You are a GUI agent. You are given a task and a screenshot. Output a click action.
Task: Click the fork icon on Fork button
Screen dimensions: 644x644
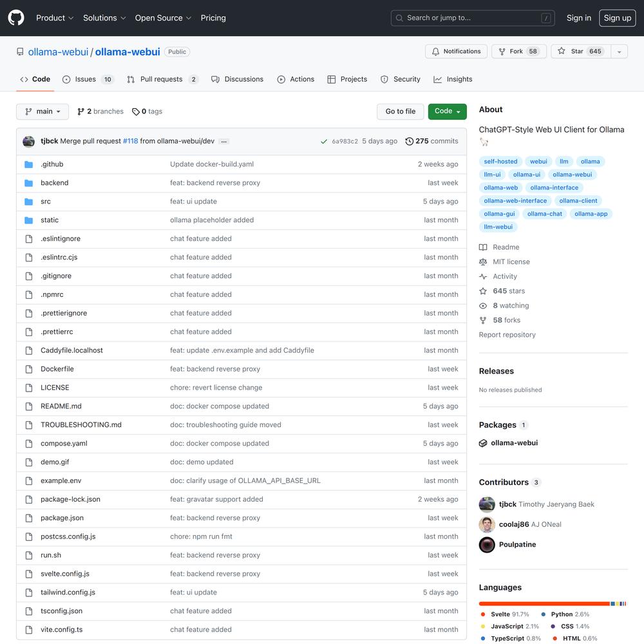[x=502, y=52]
